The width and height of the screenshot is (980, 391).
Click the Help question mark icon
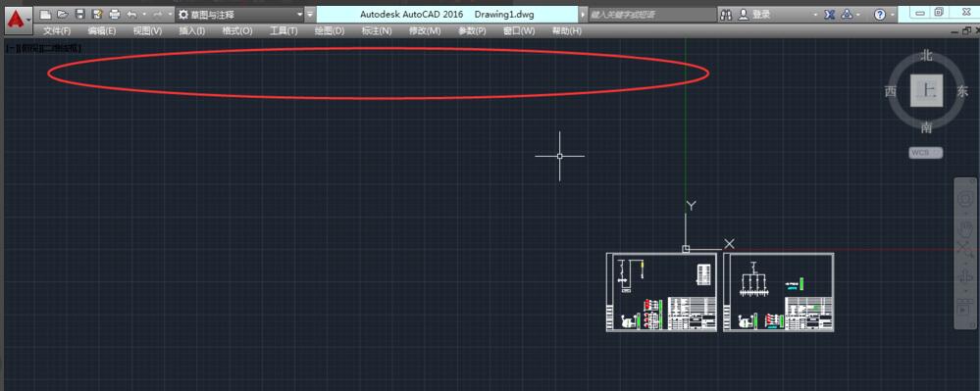[879, 14]
